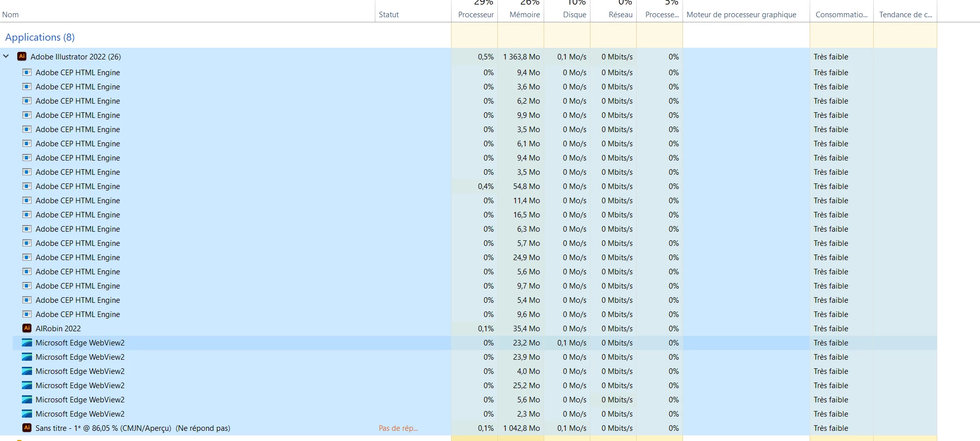This screenshot has width=980, height=441.
Task: Click the 35,4 Mo memory value for AIRobin
Action: 526,328
